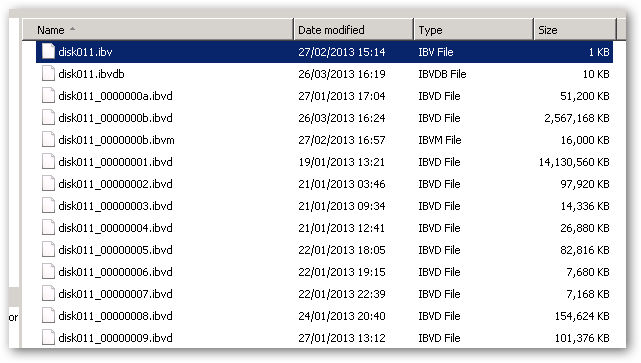The width and height of the screenshot is (641, 363).
Task: Click the size value 97,920 KB
Action: [585, 184]
